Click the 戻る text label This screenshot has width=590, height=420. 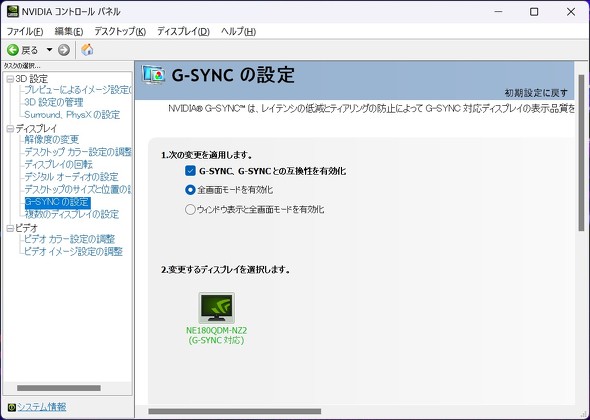pyautogui.click(x=30, y=50)
